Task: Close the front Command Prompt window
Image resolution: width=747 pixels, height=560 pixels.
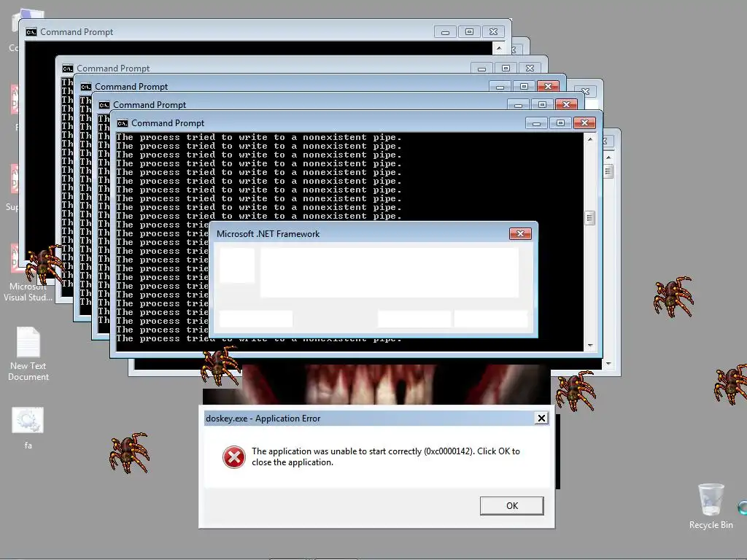Action: coord(584,123)
